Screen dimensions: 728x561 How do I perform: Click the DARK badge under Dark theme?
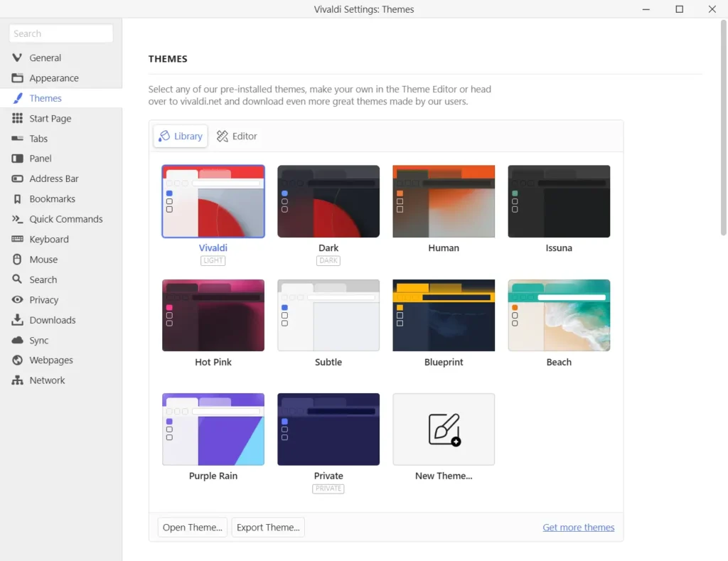coord(328,260)
